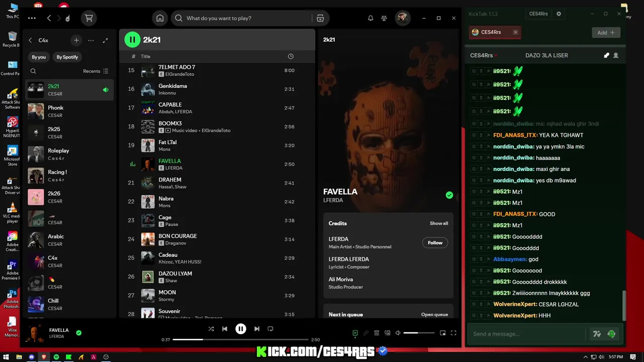Open the LFERDA artist link under FAVELLA
Viewport: 644px width, 362px height.
pyautogui.click(x=333, y=200)
